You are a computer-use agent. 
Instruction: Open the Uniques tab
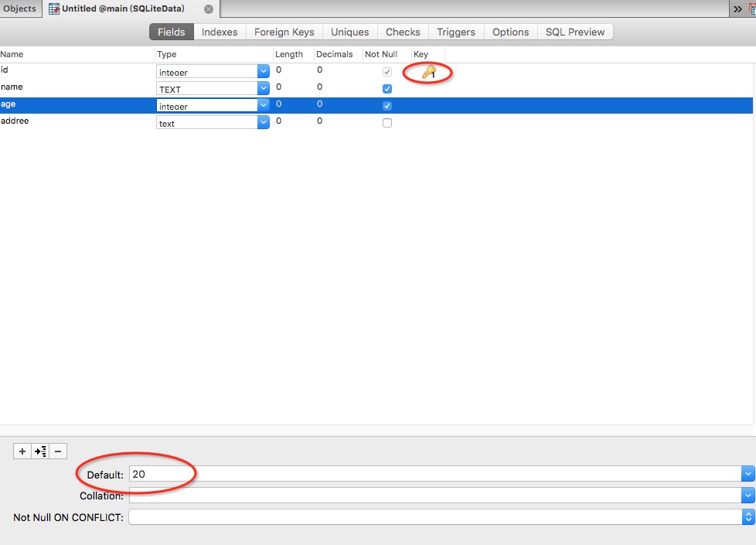349,32
